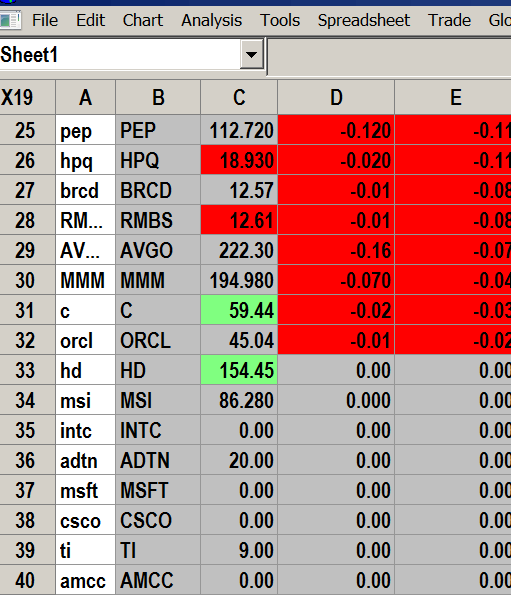Click cell with lowercase orcl

pyautogui.click(x=85, y=340)
